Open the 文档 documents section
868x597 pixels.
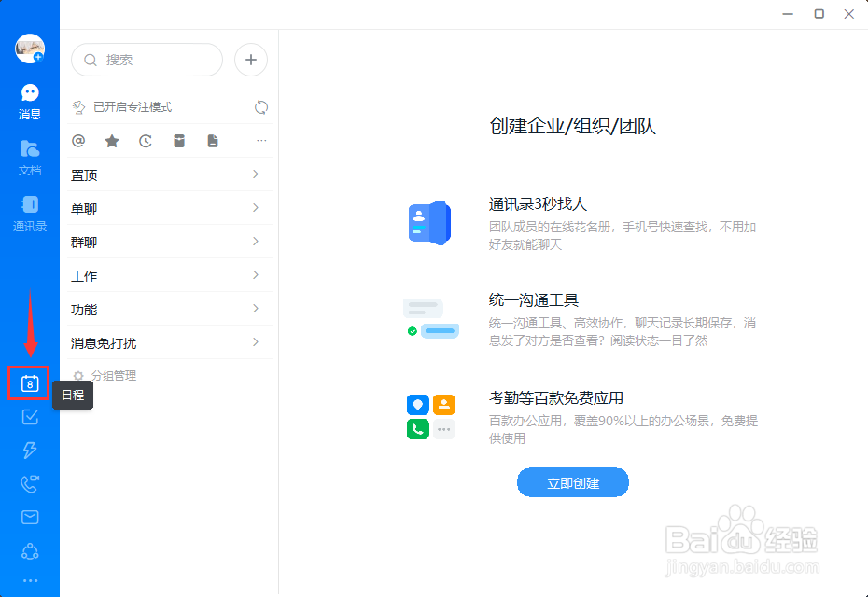30,158
